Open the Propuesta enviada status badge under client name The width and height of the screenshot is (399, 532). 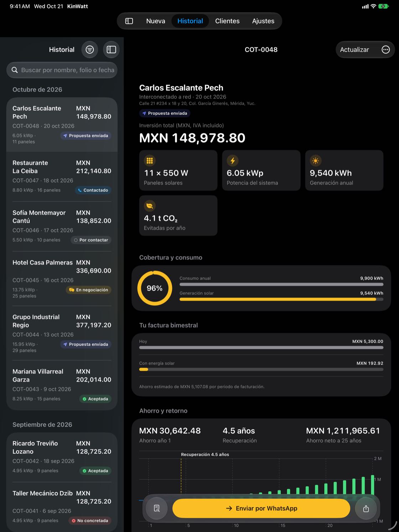coord(165,113)
